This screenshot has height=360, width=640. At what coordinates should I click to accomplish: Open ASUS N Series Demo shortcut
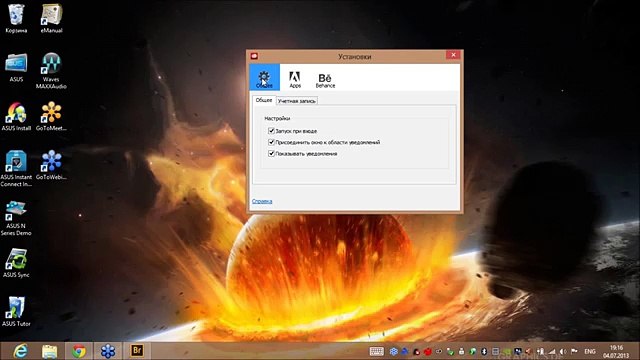[x=16, y=218]
